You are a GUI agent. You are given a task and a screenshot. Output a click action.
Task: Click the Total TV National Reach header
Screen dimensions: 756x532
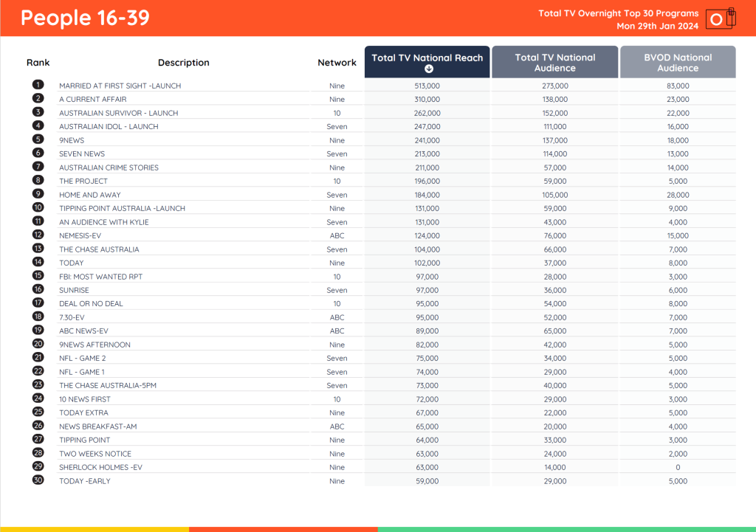click(x=426, y=57)
